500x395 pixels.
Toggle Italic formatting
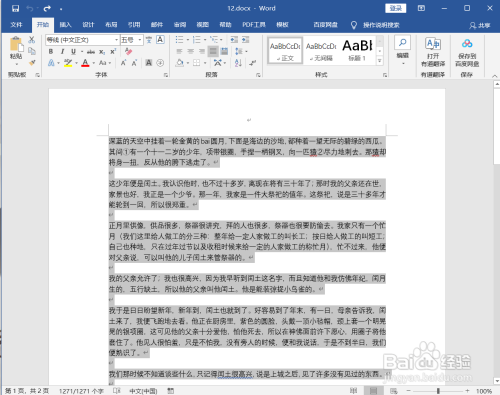point(62,52)
